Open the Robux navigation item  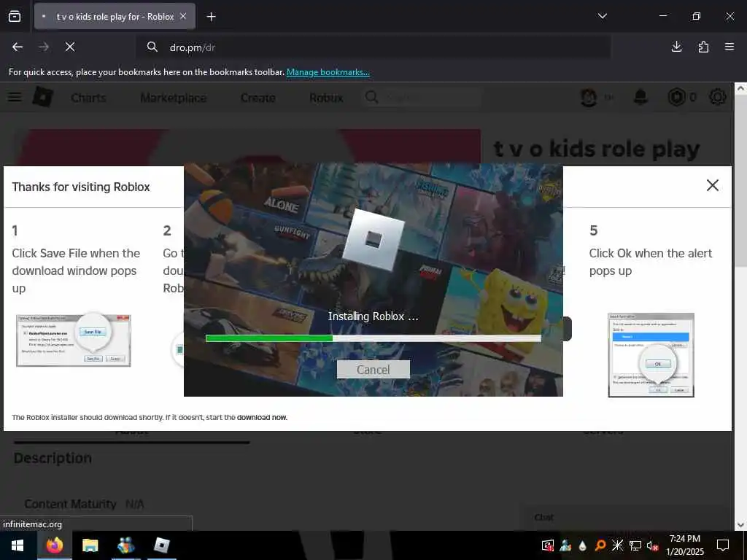click(326, 98)
